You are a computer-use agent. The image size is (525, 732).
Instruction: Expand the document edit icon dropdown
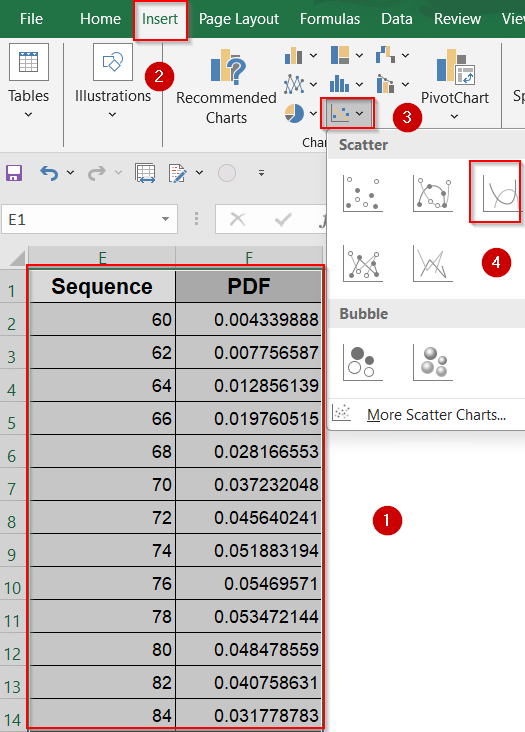coord(199,173)
